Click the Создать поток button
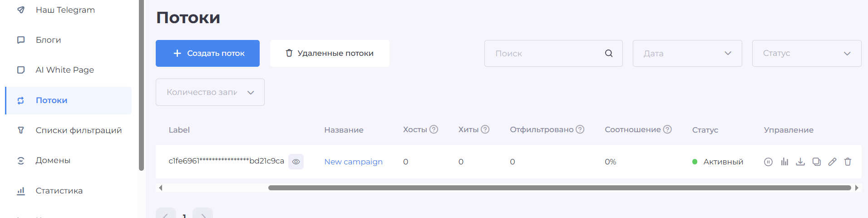Viewport: 868px width, 218px height. tap(207, 54)
